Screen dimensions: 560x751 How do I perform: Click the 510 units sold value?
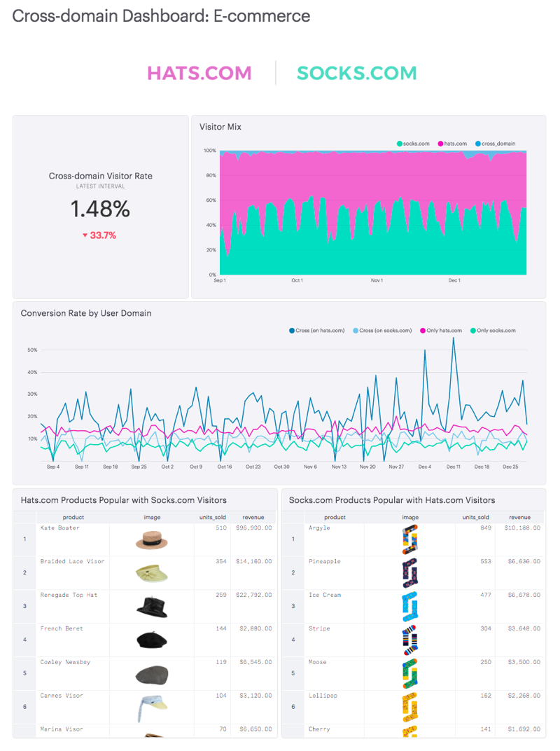tap(221, 528)
